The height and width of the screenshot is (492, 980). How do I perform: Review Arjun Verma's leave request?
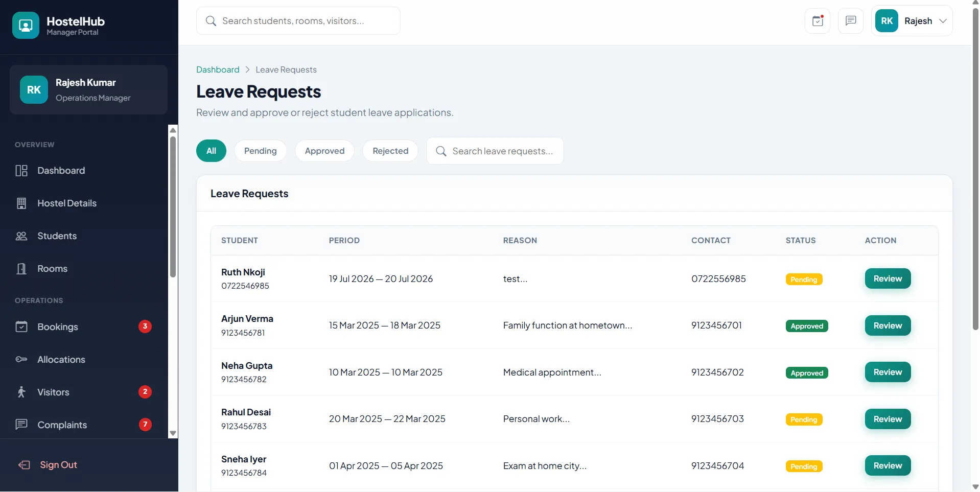coord(888,325)
